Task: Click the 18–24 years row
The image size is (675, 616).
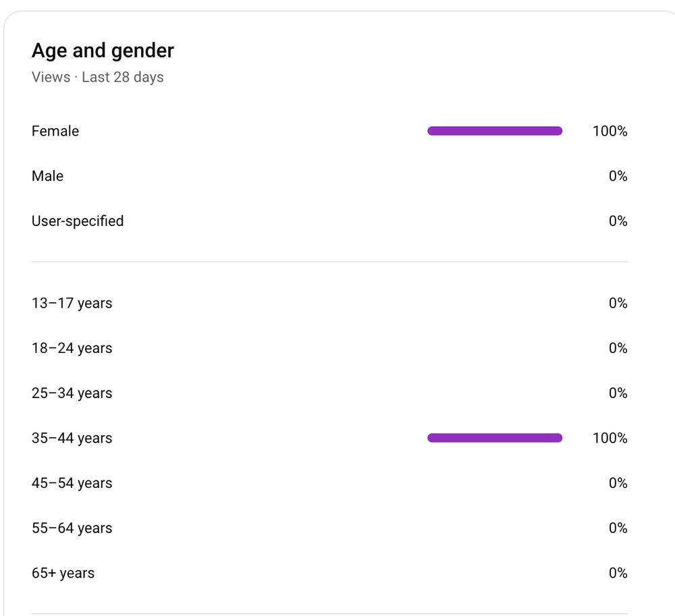Action: [x=330, y=348]
